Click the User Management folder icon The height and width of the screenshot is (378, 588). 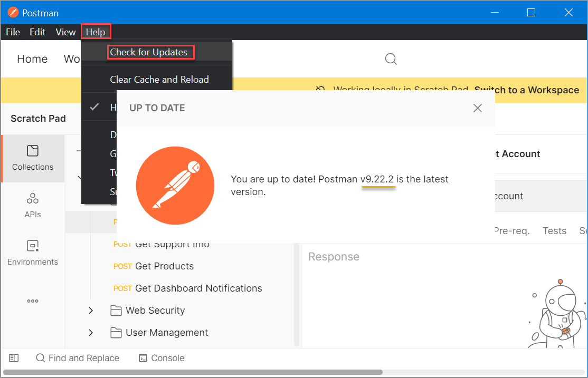click(x=116, y=333)
